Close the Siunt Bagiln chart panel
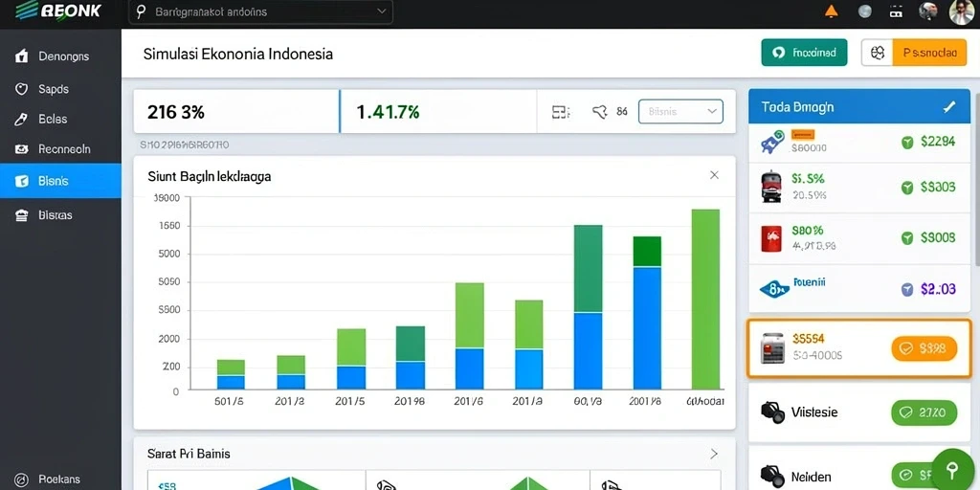The height and width of the screenshot is (490, 980). (x=714, y=175)
